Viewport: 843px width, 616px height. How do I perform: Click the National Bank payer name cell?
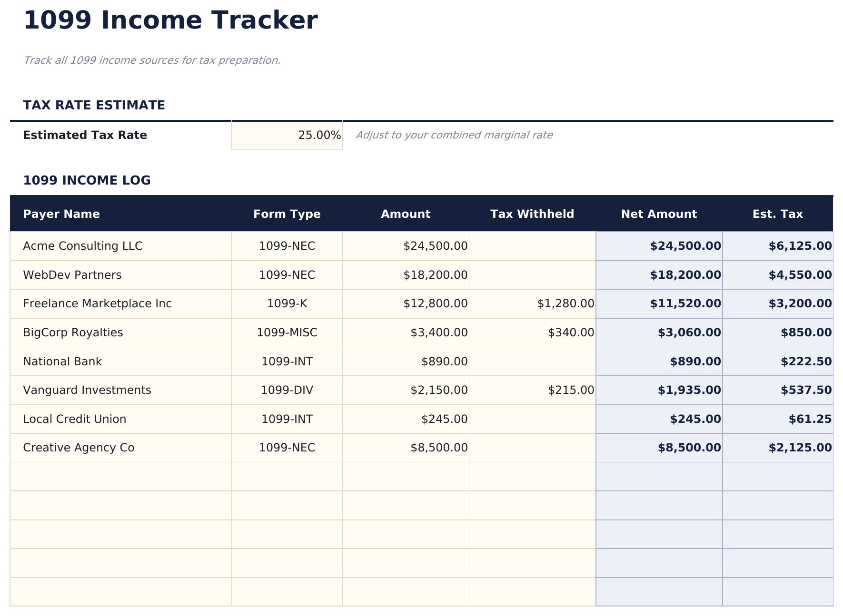[62, 361]
